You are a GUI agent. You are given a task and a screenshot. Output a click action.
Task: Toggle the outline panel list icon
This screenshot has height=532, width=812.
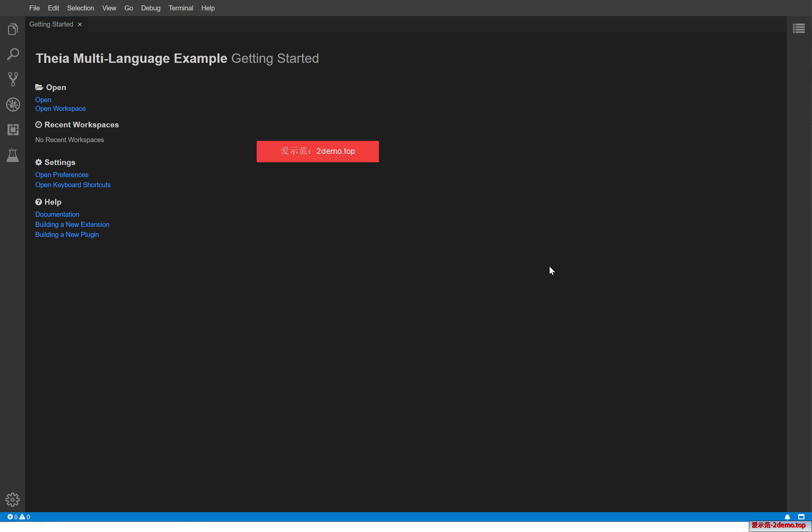[798, 28]
